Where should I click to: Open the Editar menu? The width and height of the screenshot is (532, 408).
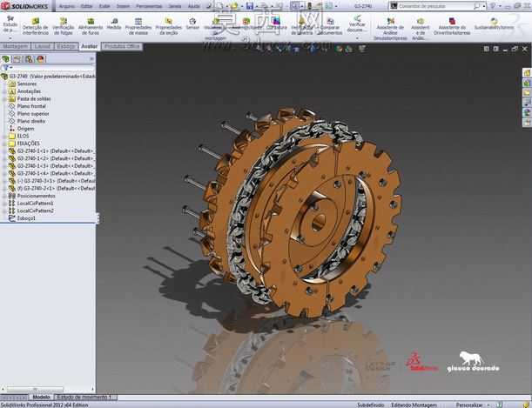pyautogui.click(x=86, y=6)
